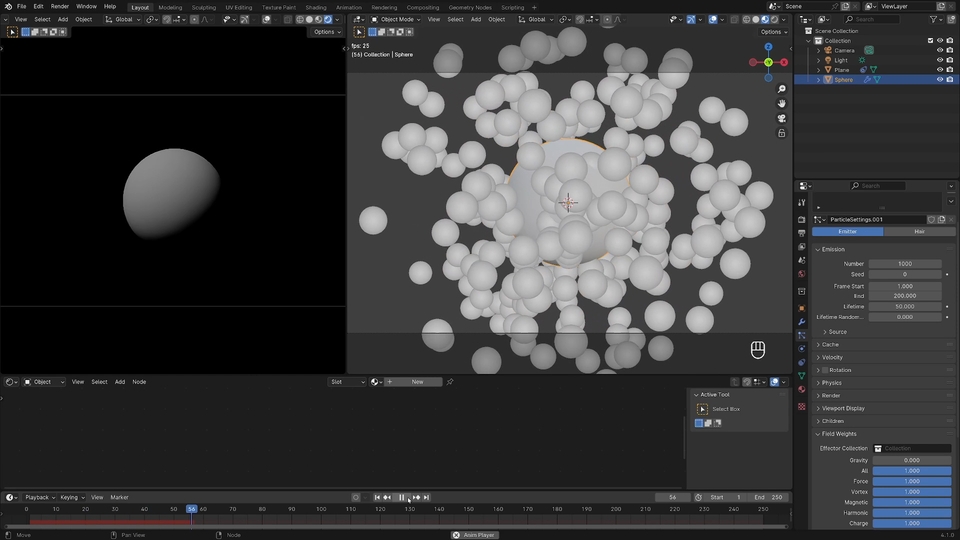Viewport: 960px width, 540px height.
Task: Click the Number emission input field
Action: tap(904, 264)
